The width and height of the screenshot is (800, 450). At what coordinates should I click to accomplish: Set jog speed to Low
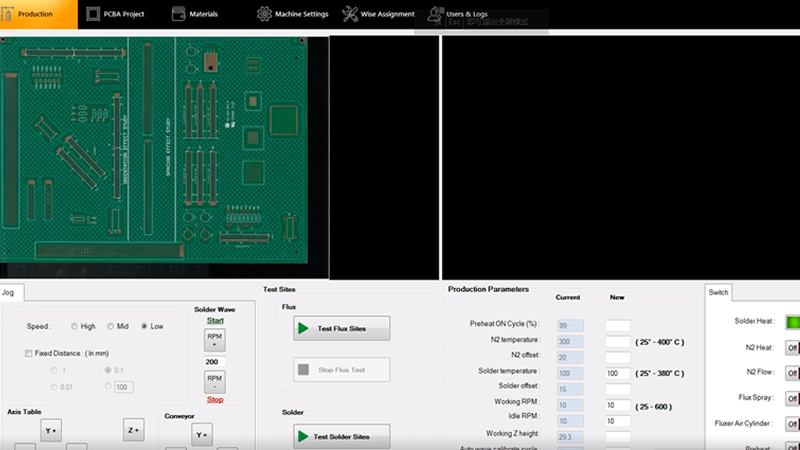tap(144, 327)
